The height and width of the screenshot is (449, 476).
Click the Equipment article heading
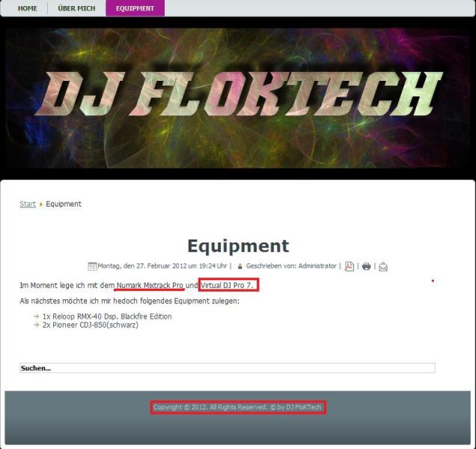238,246
